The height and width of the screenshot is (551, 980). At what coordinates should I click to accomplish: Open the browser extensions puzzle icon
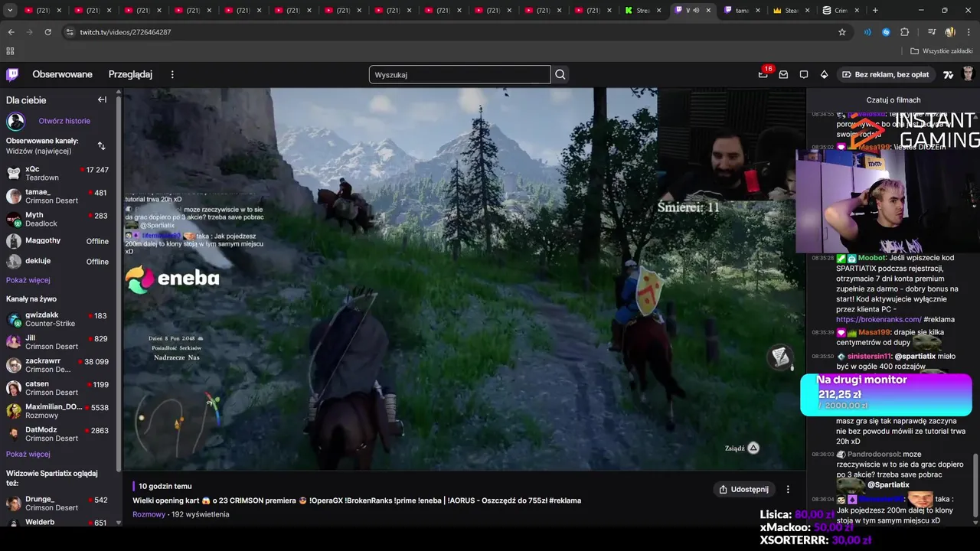point(905,32)
